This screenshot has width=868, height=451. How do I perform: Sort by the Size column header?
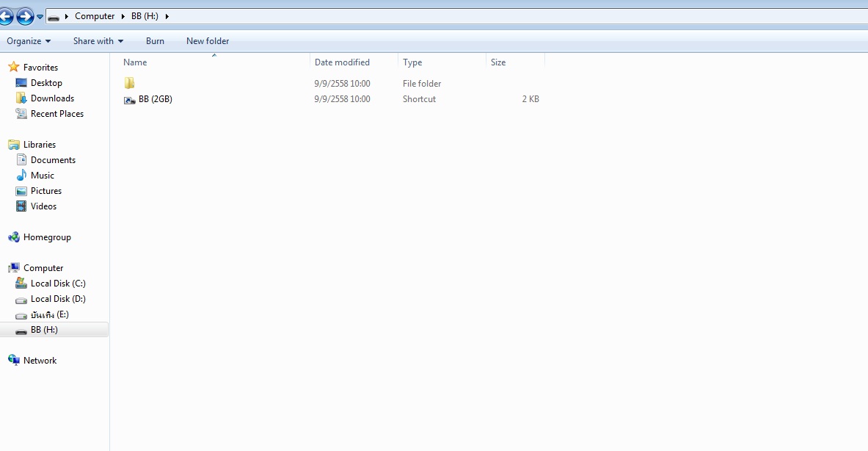coord(498,62)
